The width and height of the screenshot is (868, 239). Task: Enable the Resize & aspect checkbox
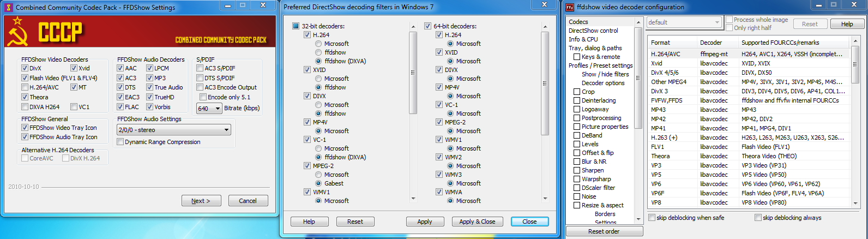[x=577, y=205]
